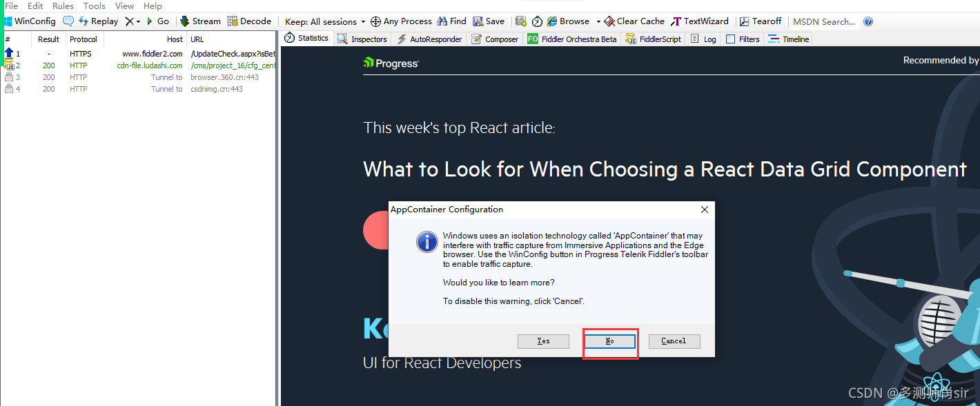Sort sessions by # column header
Viewport: 980px width, 406px height.
pyautogui.click(x=15, y=39)
